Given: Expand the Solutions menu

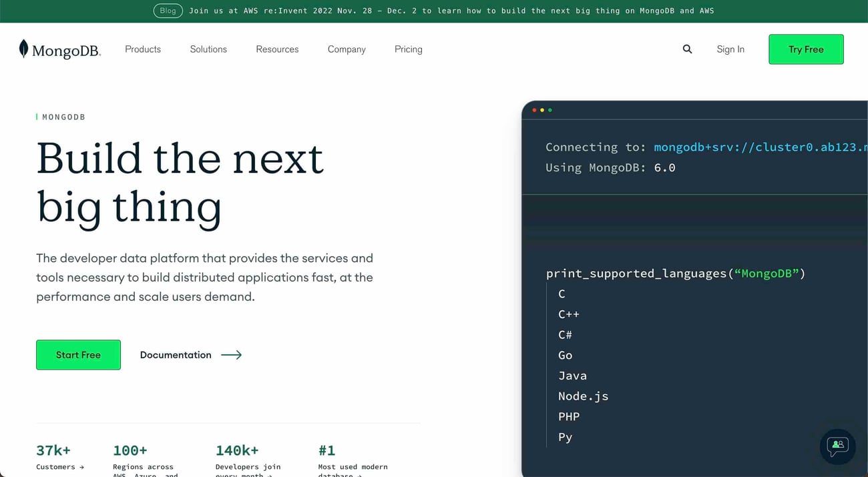Looking at the screenshot, I should click(x=208, y=49).
